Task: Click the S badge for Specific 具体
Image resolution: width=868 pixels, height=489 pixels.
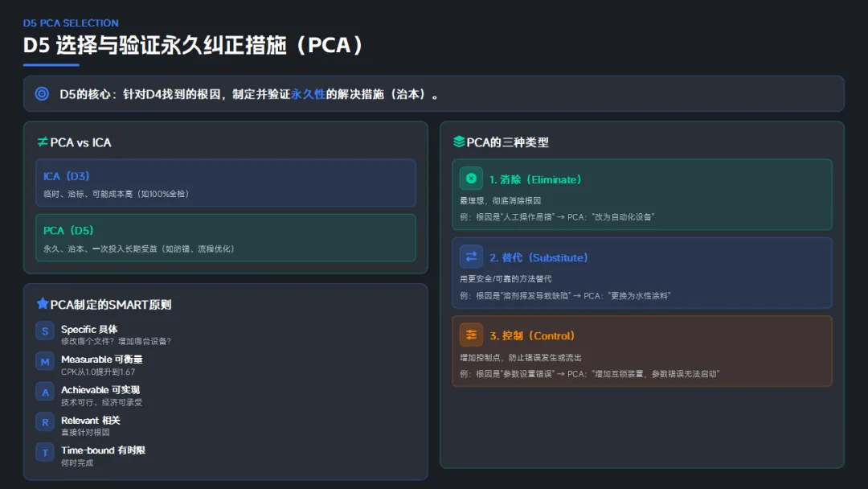Action: [45, 331]
